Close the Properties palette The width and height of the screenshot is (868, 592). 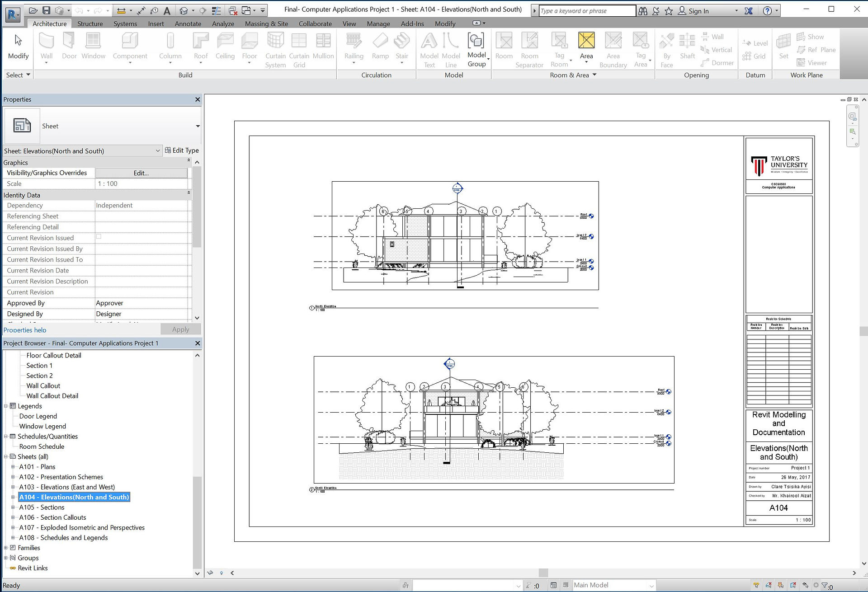198,99
